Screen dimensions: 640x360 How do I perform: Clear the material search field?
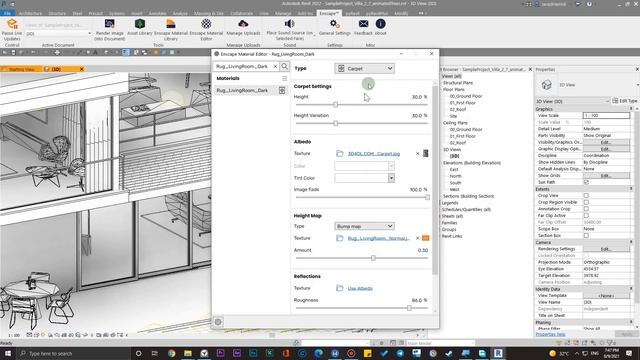[x=275, y=66]
